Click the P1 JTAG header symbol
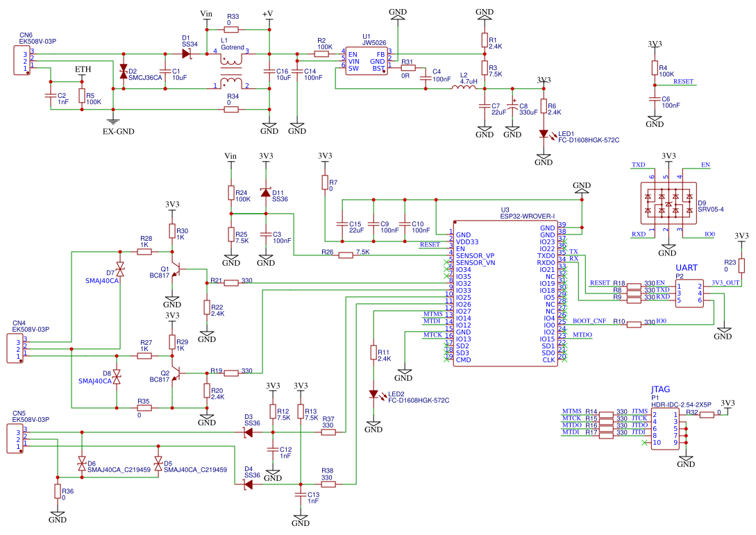The height and width of the screenshot is (535, 756). tap(665, 429)
